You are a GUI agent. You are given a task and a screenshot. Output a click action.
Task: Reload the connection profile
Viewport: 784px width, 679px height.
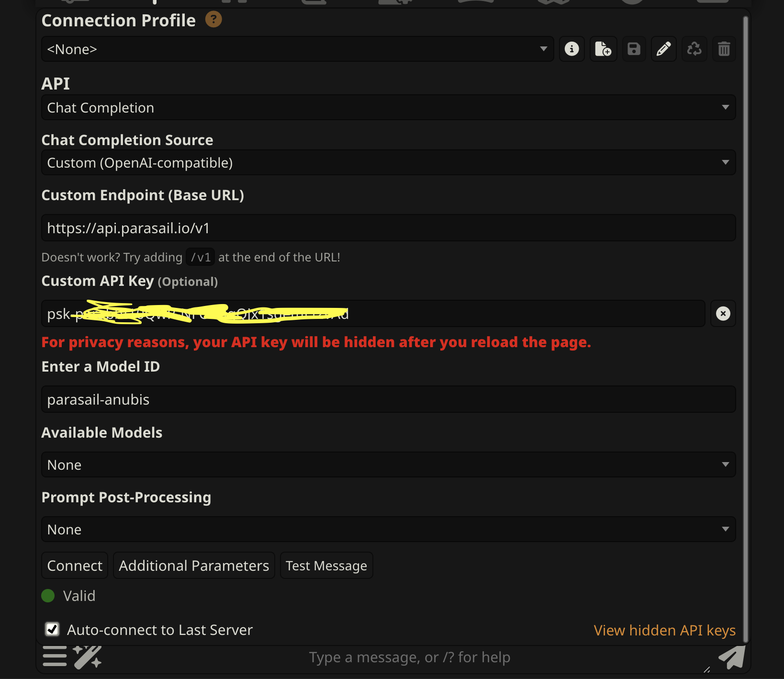click(x=694, y=49)
